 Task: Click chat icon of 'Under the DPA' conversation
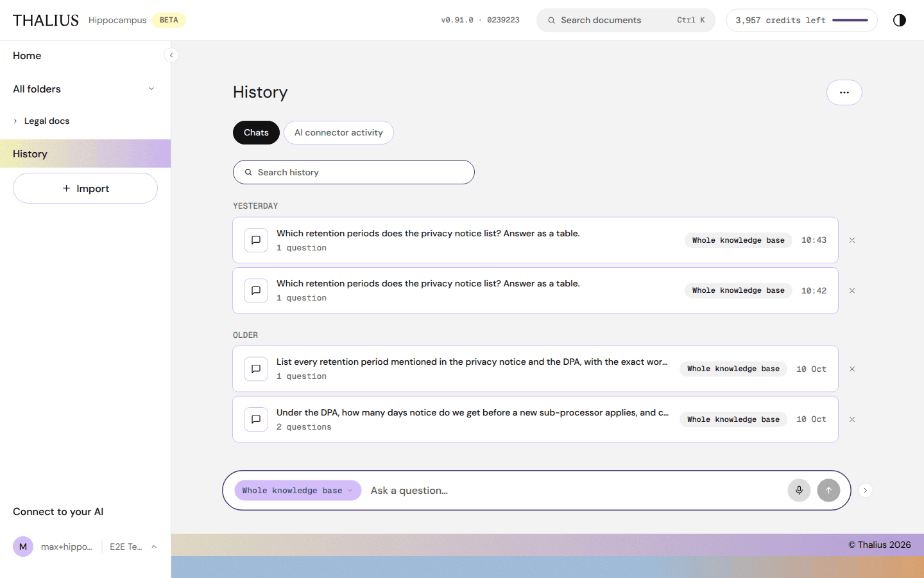point(256,419)
